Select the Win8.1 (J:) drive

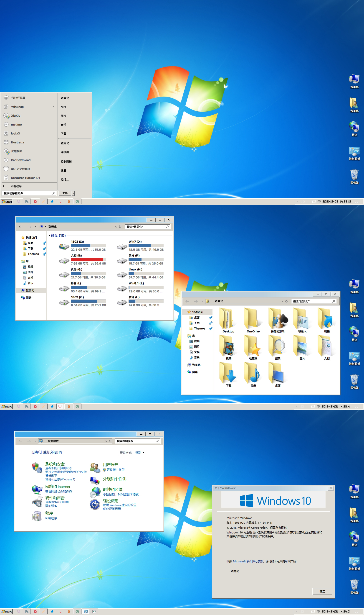pyautogui.click(x=140, y=287)
